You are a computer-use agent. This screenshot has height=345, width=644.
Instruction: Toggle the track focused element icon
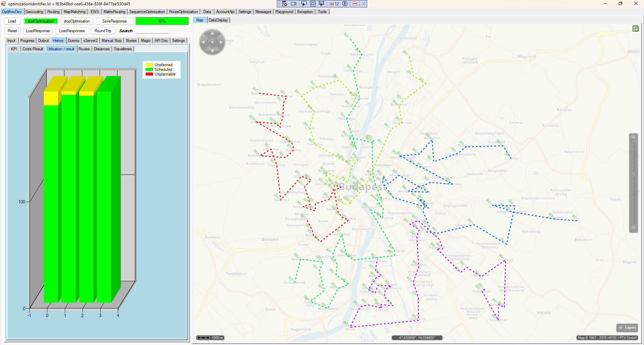point(321,4)
